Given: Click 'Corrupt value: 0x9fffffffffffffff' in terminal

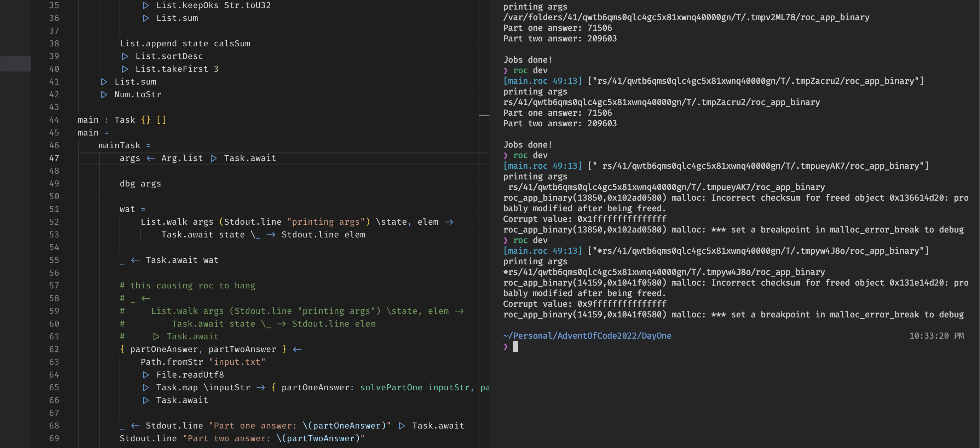Looking at the screenshot, I should tap(584, 304).
